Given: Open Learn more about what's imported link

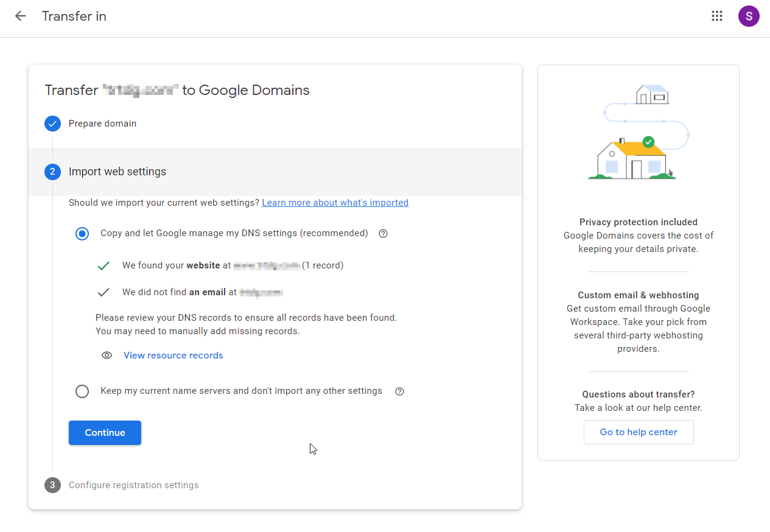Looking at the screenshot, I should coord(335,203).
